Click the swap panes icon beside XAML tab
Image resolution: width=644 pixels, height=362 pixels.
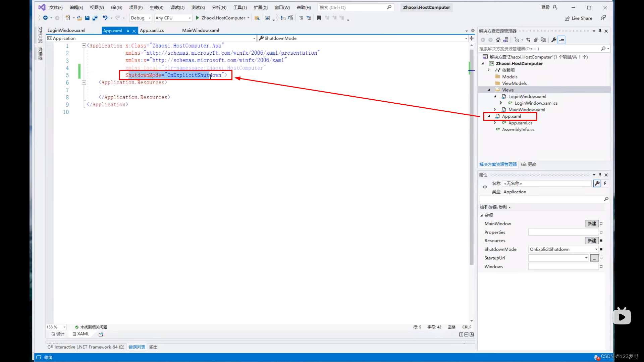click(101, 334)
